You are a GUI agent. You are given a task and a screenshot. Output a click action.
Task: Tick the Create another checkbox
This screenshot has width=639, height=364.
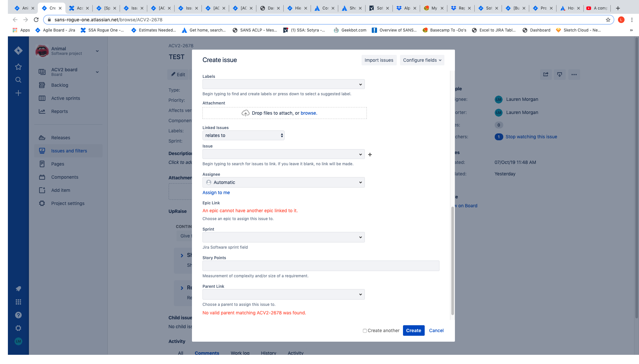click(x=365, y=331)
